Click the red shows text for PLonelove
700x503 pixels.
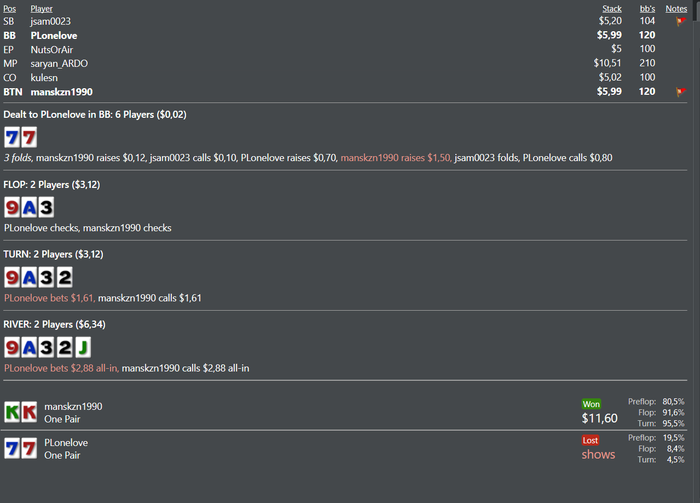(598, 454)
